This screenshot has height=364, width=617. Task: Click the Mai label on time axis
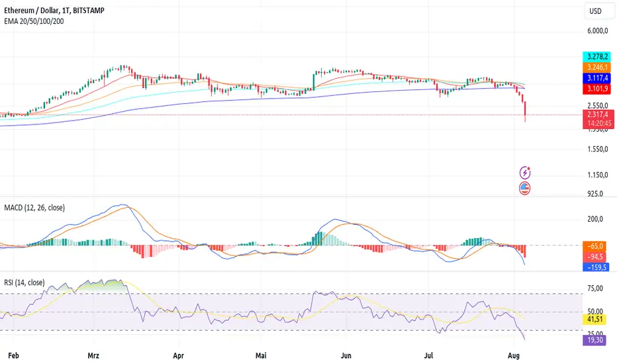pyautogui.click(x=261, y=355)
